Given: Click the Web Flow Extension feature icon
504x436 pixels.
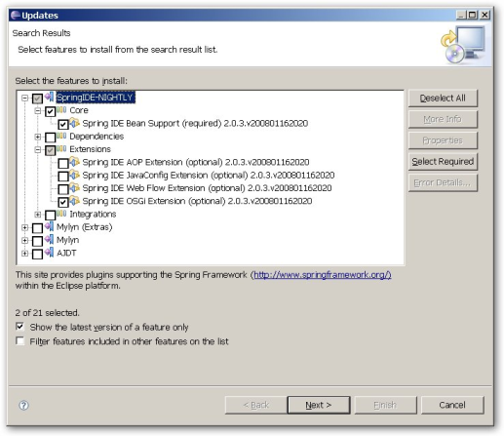Looking at the screenshot, I should (75, 188).
